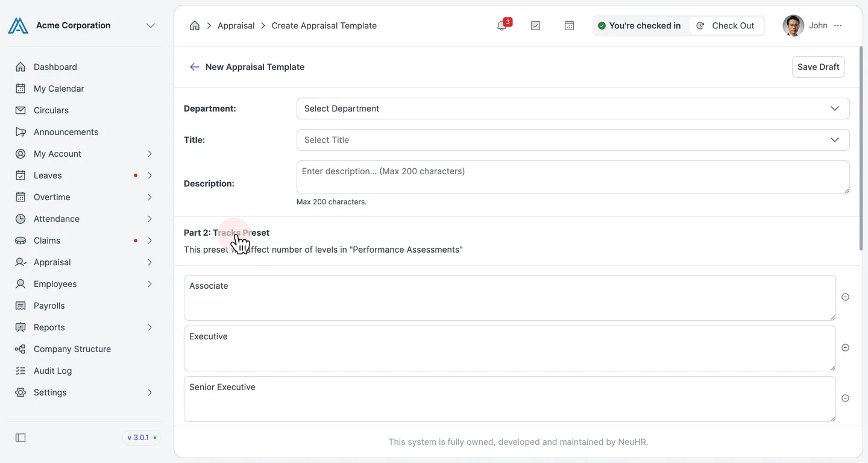Viewport: 868px width, 463px height.
Task: Click the Max 200 characters hint text
Action: pyautogui.click(x=332, y=202)
